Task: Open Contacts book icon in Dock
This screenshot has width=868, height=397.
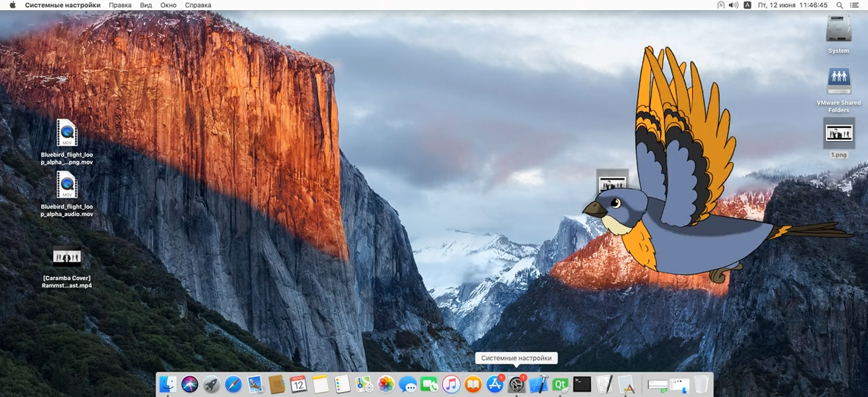Action: point(277,384)
